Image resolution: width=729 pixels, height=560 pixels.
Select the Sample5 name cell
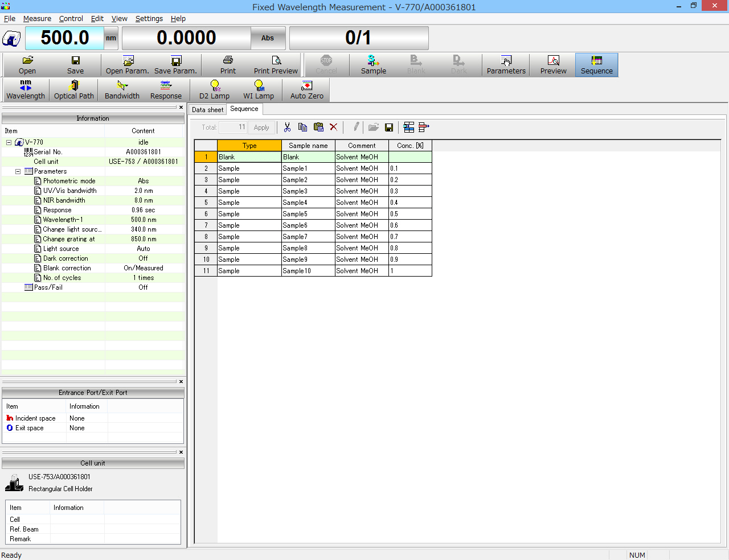[308, 214]
